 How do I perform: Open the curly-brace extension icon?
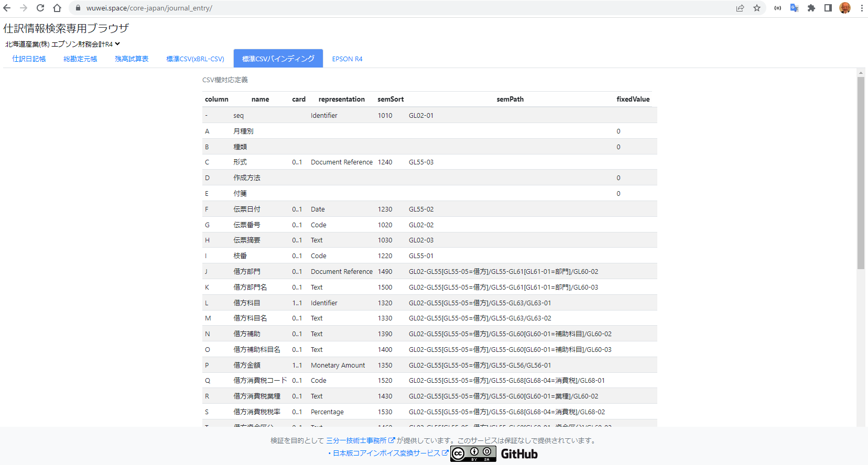click(x=777, y=8)
